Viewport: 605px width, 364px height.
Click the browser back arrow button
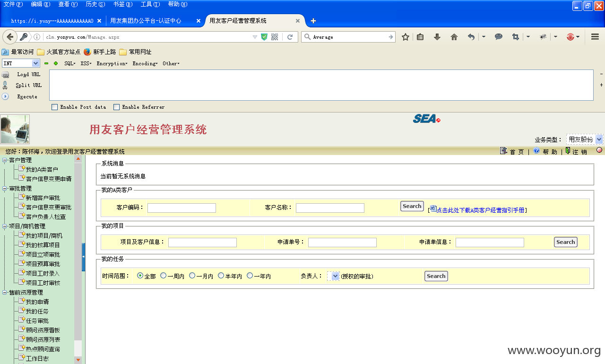(10, 37)
